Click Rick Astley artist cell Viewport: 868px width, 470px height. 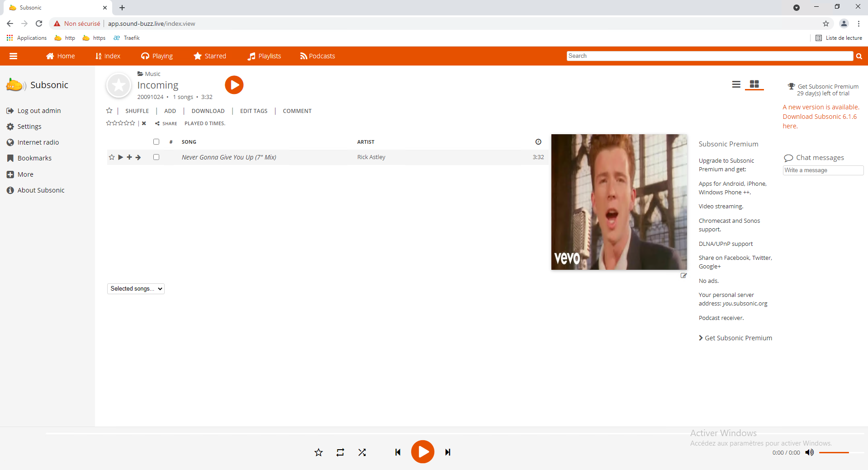click(x=371, y=157)
